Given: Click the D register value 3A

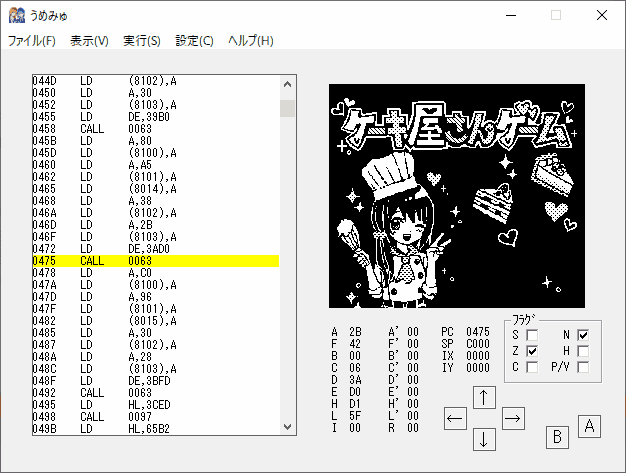Looking at the screenshot, I should (355, 380).
